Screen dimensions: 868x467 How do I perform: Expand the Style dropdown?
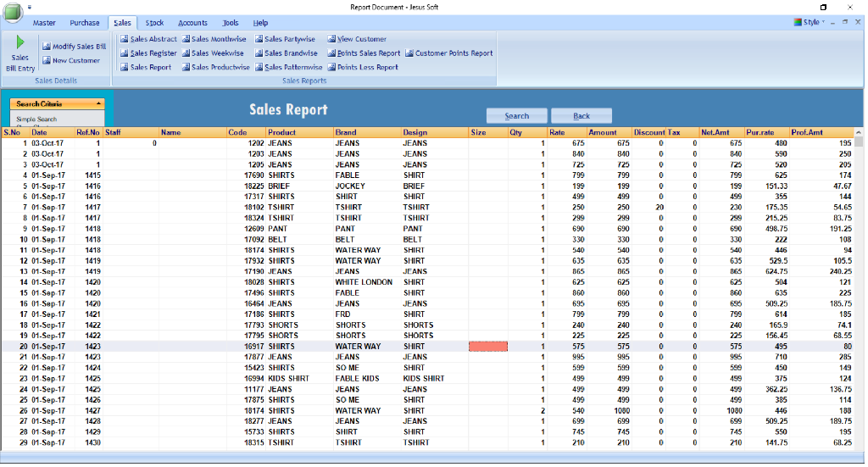pyautogui.click(x=811, y=23)
